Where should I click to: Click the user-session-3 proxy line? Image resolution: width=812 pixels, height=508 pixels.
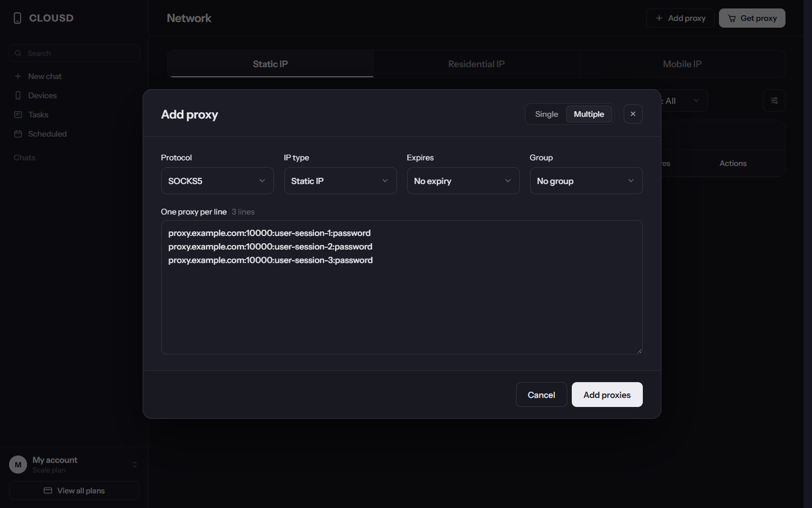coord(271,260)
